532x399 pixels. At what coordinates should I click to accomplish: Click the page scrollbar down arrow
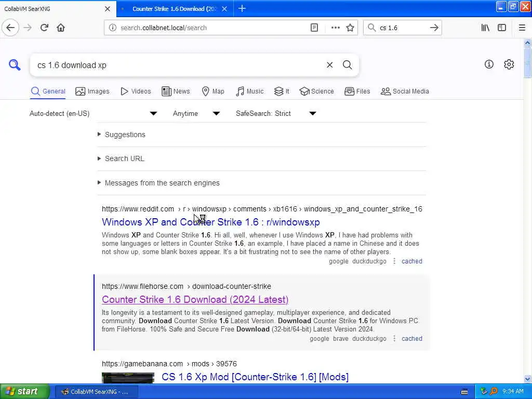click(528, 379)
